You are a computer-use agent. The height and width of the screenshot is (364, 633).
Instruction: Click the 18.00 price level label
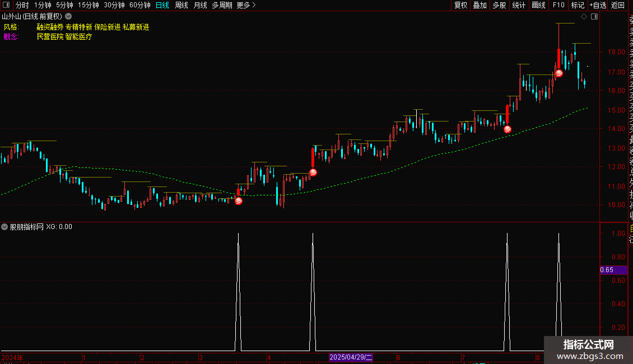pyautogui.click(x=616, y=52)
